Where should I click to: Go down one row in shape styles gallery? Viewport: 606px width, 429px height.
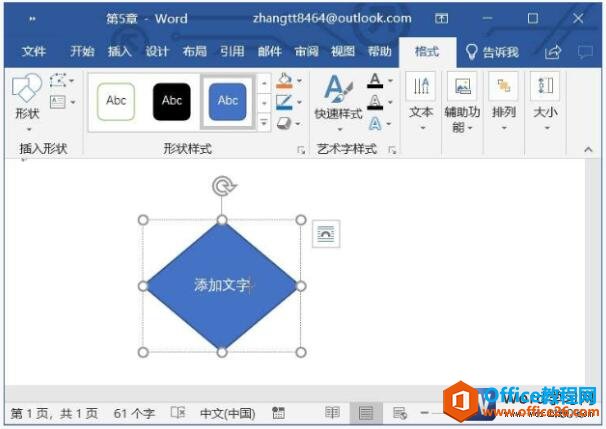click(x=264, y=103)
